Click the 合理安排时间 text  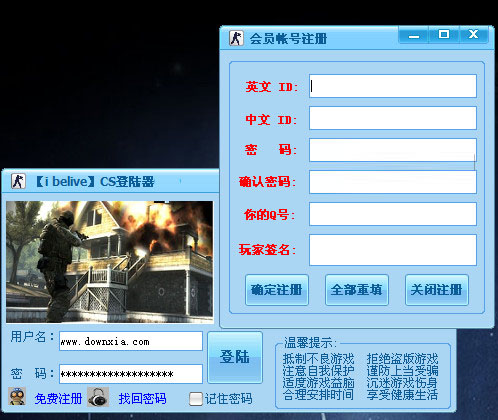pos(318,395)
